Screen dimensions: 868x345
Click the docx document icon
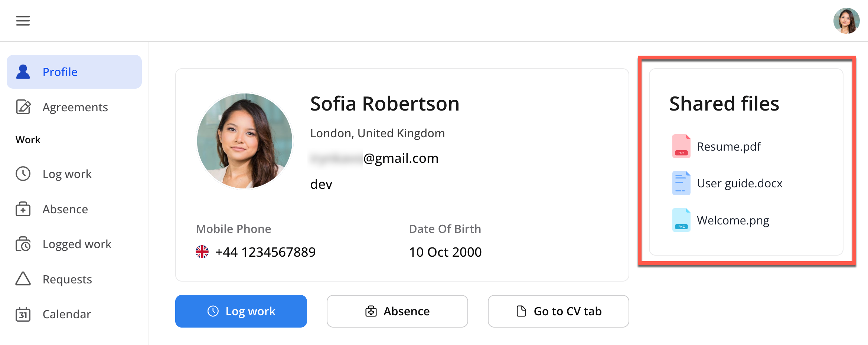click(x=681, y=183)
